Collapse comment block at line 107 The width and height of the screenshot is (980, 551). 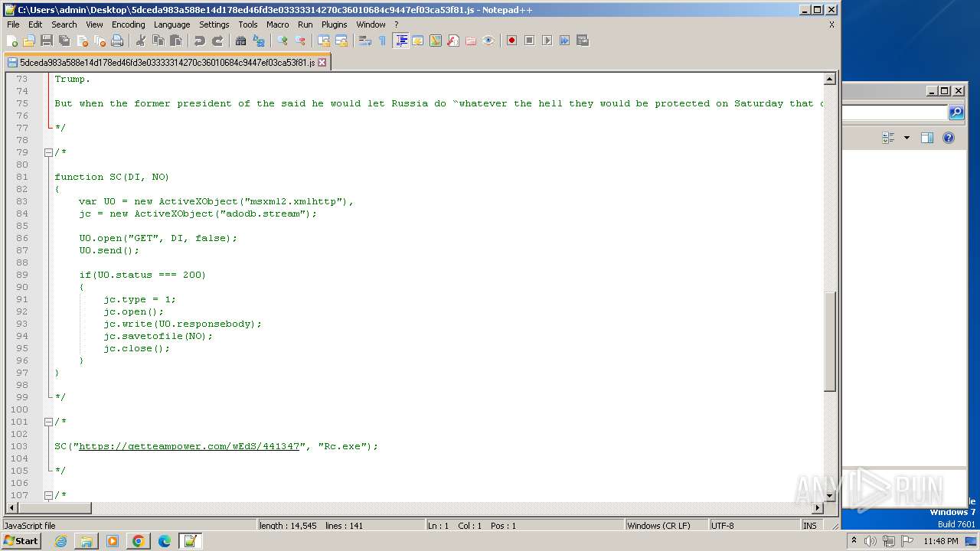click(x=48, y=495)
